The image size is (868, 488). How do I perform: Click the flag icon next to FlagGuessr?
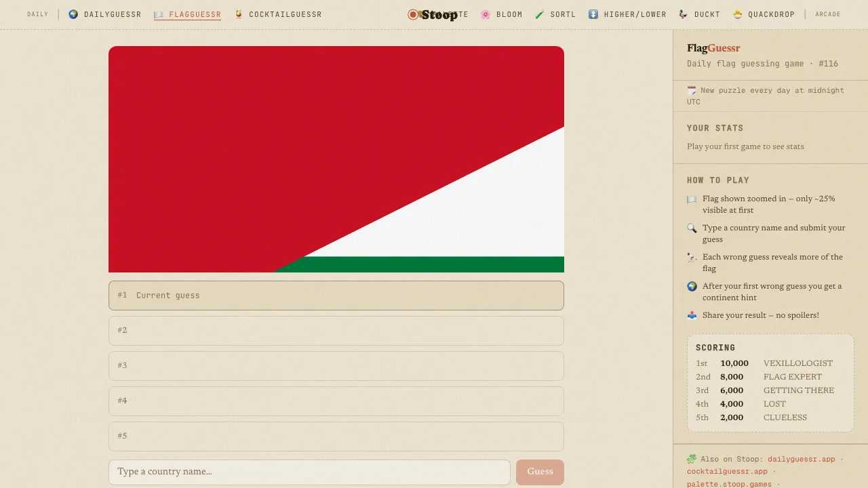(159, 14)
